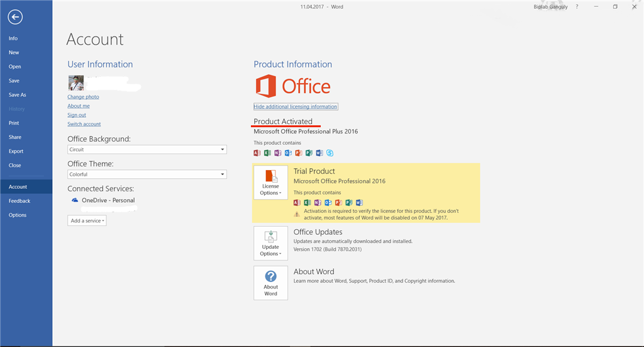The width and height of the screenshot is (644, 347).
Task: Click Outlook icon in Trial Product box
Action: (328, 202)
